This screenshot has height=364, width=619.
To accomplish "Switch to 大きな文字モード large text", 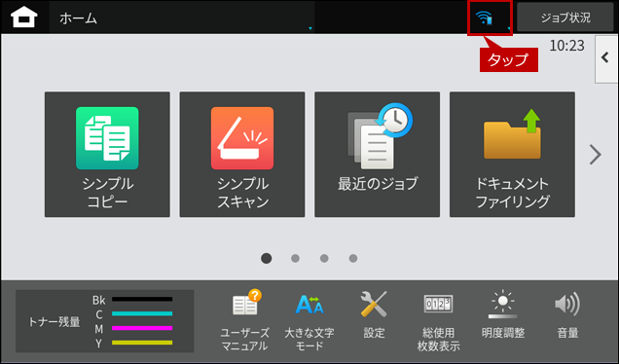I will pyautogui.click(x=309, y=320).
